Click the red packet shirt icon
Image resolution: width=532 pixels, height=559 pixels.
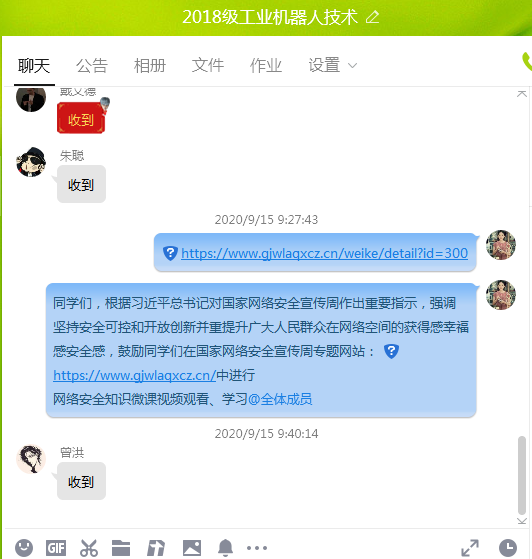coord(156,548)
